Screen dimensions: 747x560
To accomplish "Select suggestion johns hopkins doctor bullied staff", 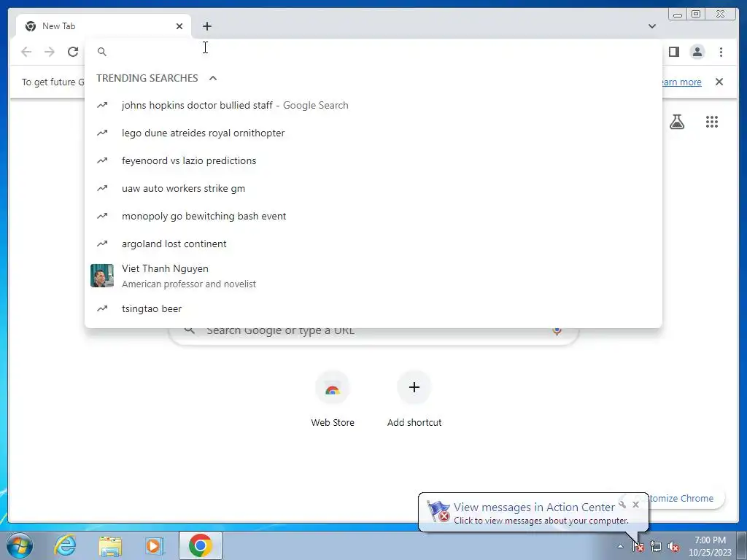I will click(373, 105).
